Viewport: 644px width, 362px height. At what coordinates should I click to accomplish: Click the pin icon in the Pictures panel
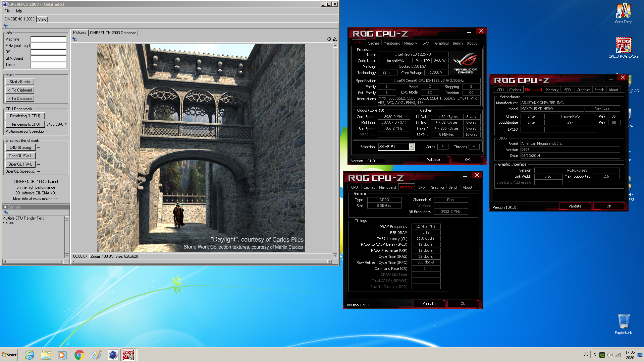pyautogui.click(x=74, y=39)
